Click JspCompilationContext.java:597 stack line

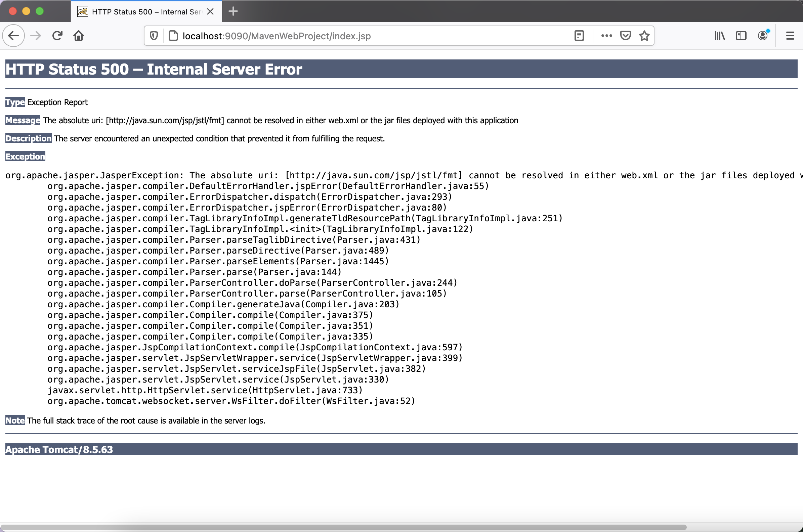click(x=255, y=347)
